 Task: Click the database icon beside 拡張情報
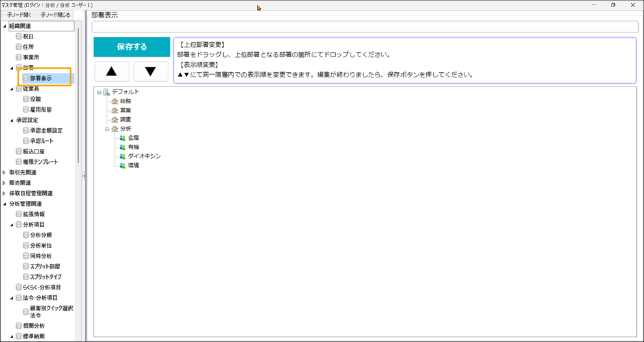[18, 215]
